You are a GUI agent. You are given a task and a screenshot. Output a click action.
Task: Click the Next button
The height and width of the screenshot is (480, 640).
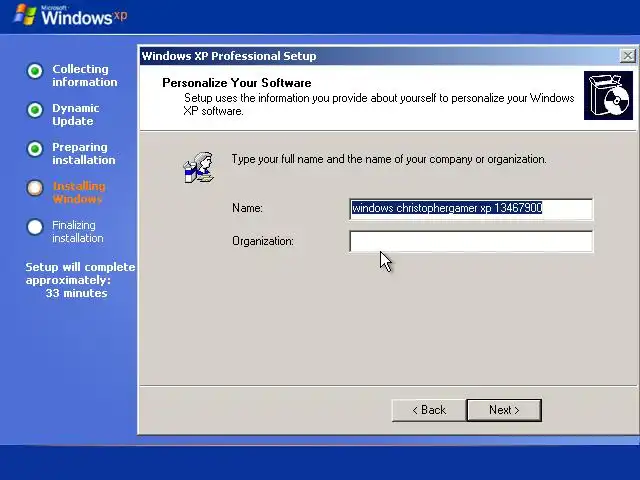(504, 410)
